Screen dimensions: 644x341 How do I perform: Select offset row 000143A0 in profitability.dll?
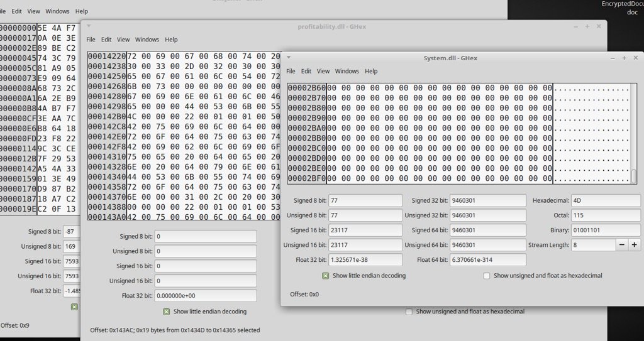click(107, 217)
